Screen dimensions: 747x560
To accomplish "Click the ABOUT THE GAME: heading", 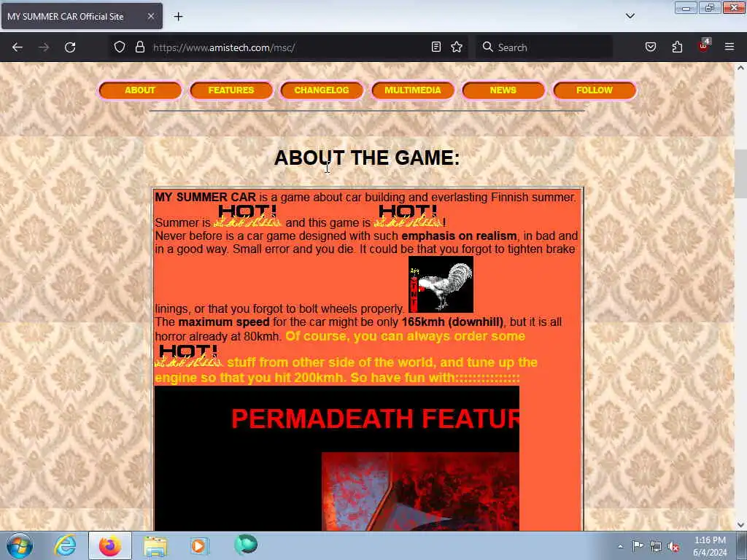I will (x=367, y=157).
